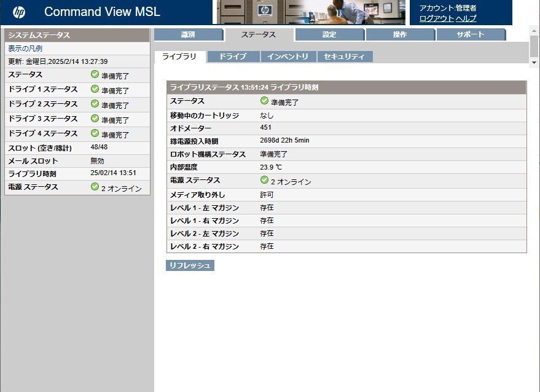Screen dimensions: 540x392
Task: Click the リフレッシュ button
Action: pos(190,265)
